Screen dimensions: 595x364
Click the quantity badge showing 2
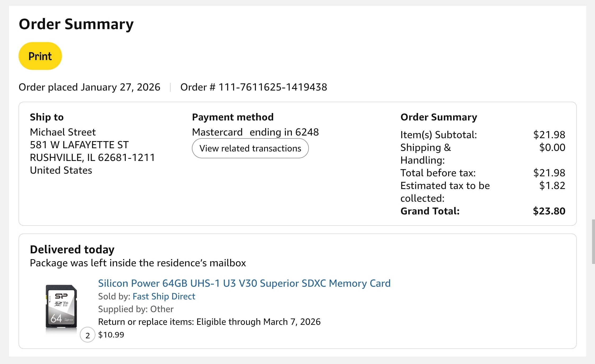coord(88,335)
